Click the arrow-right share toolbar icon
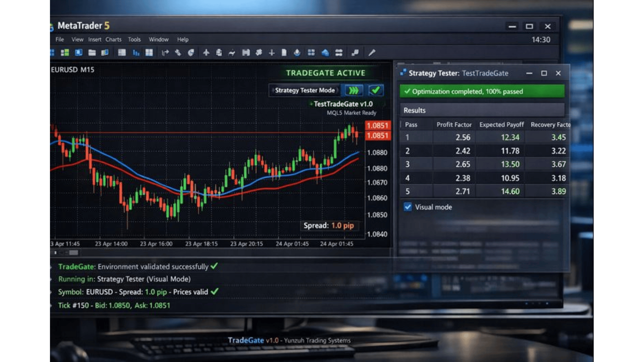This screenshot has height=362, width=644. pyautogui.click(x=165, y=53)
